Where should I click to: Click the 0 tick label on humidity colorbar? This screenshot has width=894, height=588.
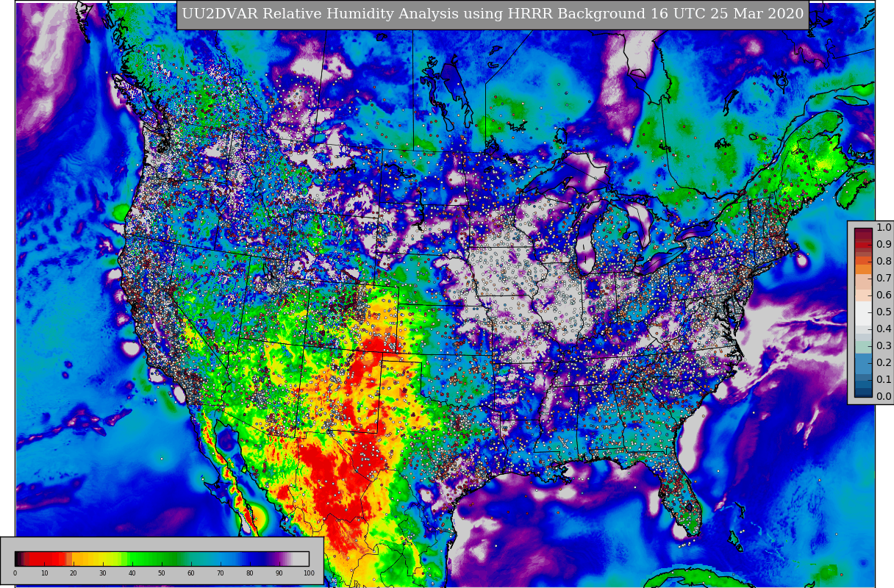pos(15,573)
